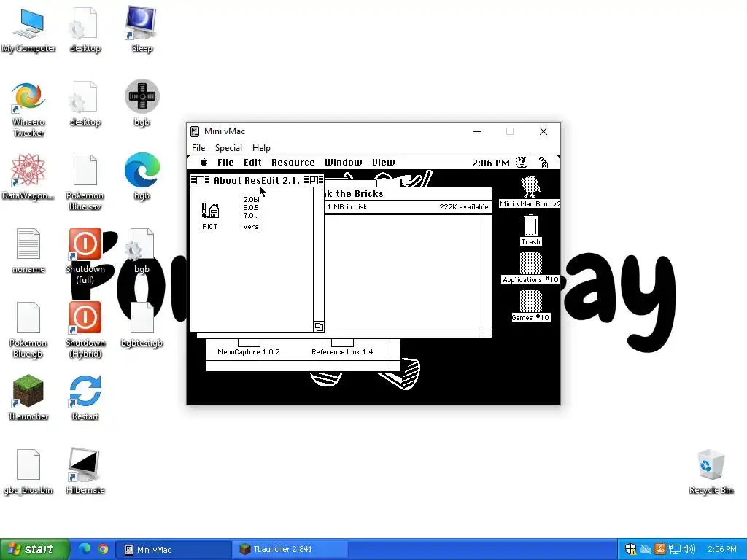The height and width of the screenshot is (560, 747).
Task: Open the Mac View menu
Action: (x=384, y=163)
